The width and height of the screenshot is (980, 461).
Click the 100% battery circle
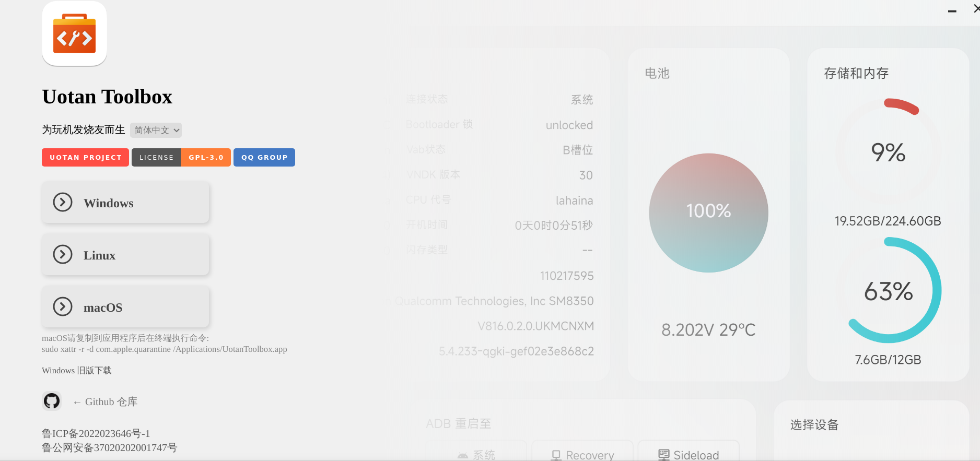708,212
